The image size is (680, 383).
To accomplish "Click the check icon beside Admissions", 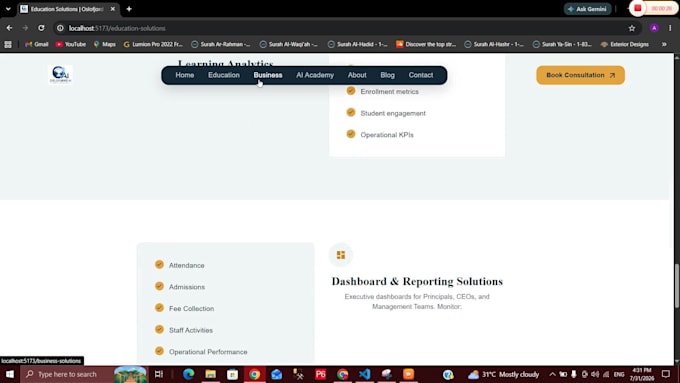I will click(x=159, y=286).
